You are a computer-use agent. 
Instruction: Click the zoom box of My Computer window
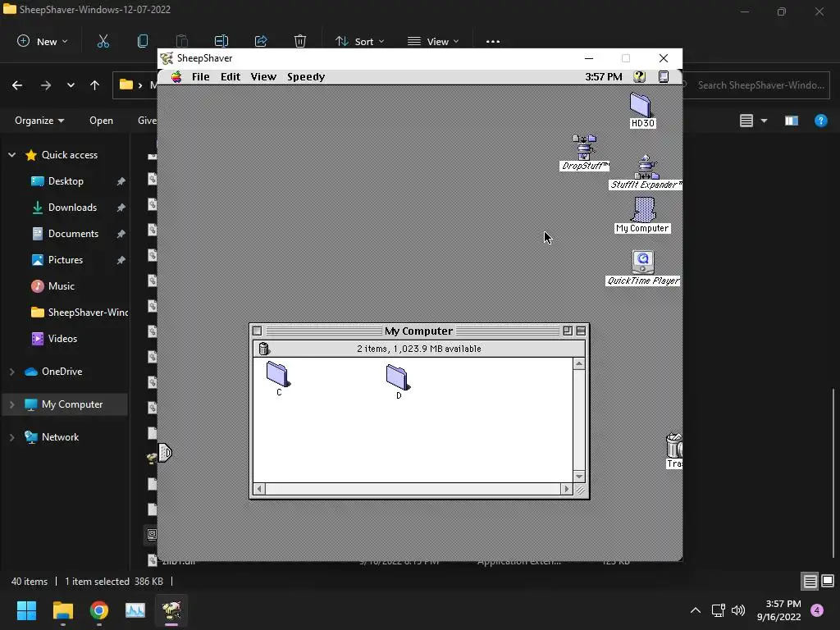pos(568,331)
